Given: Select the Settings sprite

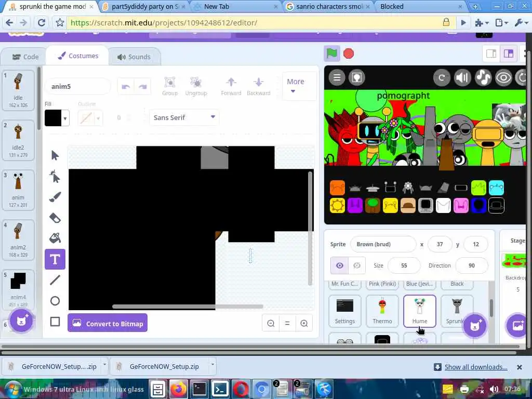Looking at the screenshot, I should (x=345, y=311).
